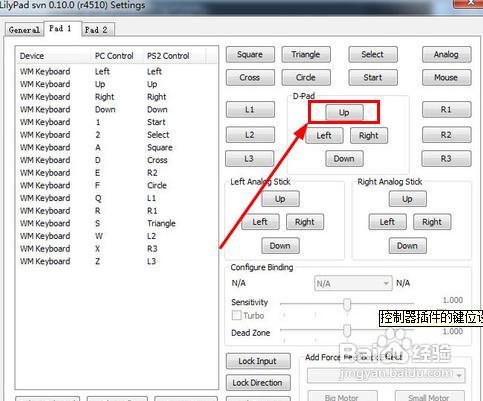483x401 pixels.
Task: Click Left Analog Stick Left button
Action: tap(260, 222)
